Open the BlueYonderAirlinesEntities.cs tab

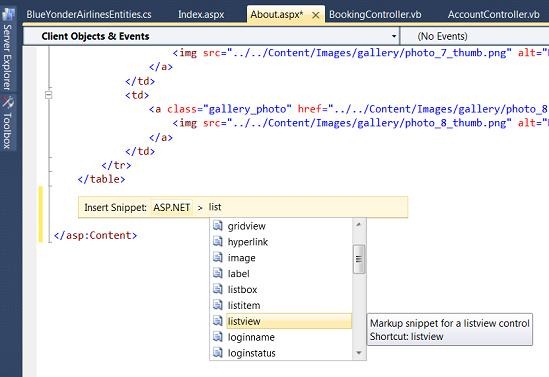coord(89,15)
